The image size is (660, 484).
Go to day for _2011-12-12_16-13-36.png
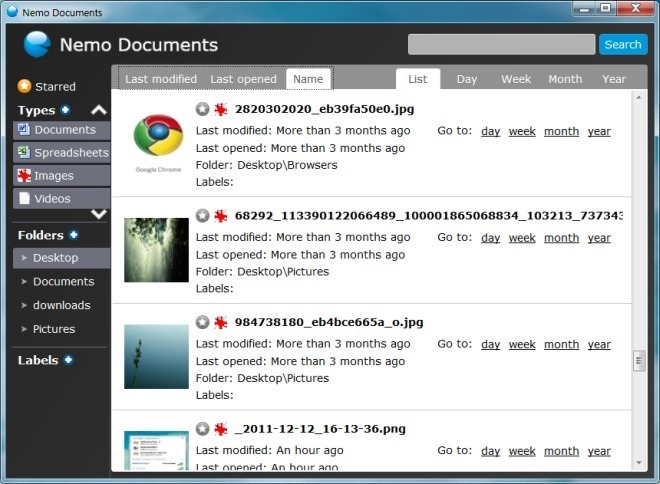click(490, 451)
